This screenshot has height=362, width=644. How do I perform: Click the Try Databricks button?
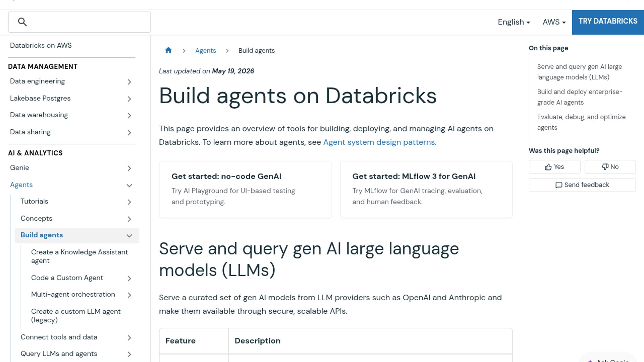click(x=608, y=22)
